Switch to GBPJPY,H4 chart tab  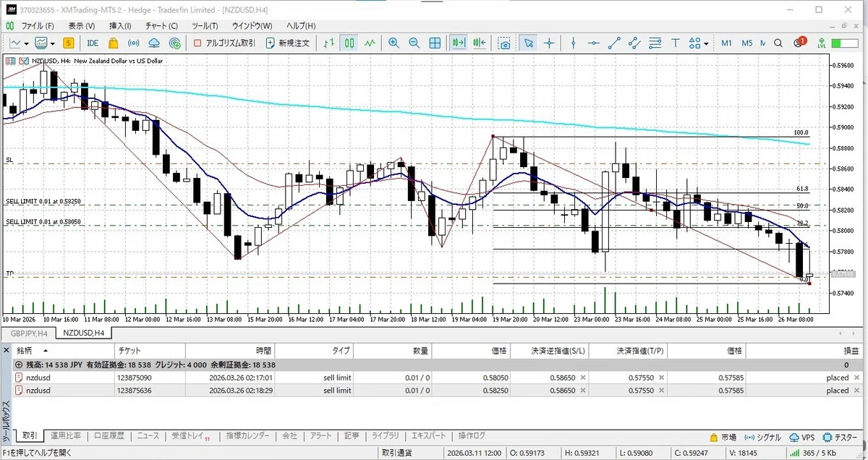pyautogui.click(x=28, y=333)
